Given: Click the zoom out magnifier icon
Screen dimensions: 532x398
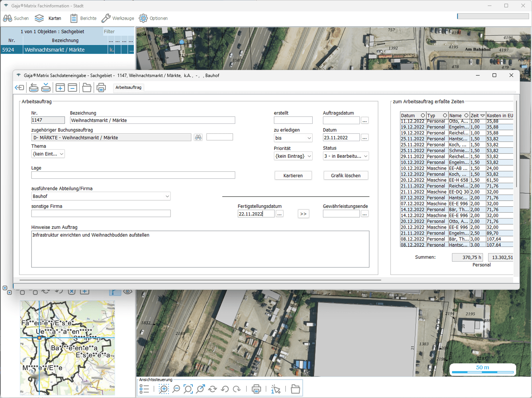Looking at the screenshot, I should 176,389.
